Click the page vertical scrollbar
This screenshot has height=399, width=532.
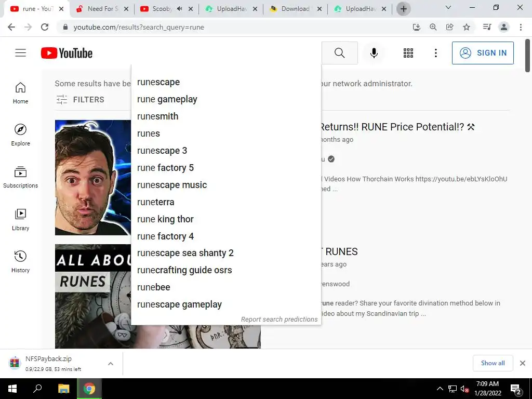(527, 56)
